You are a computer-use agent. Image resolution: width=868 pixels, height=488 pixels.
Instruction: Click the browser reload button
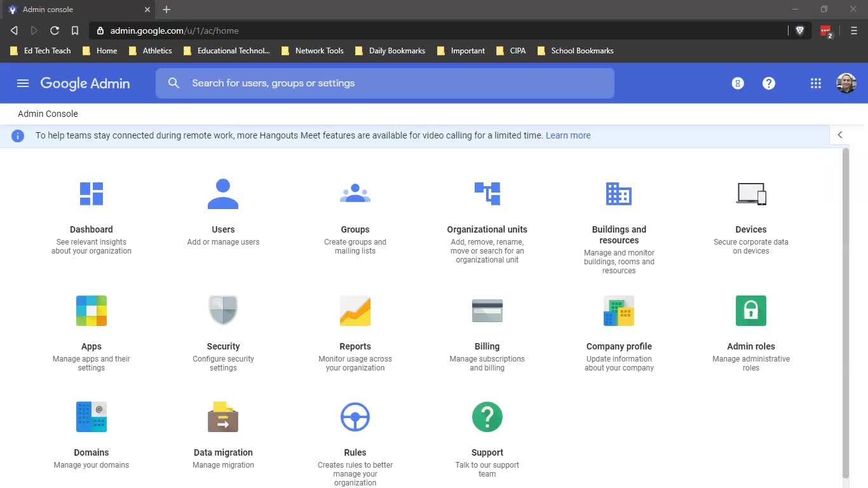point(55,30)
